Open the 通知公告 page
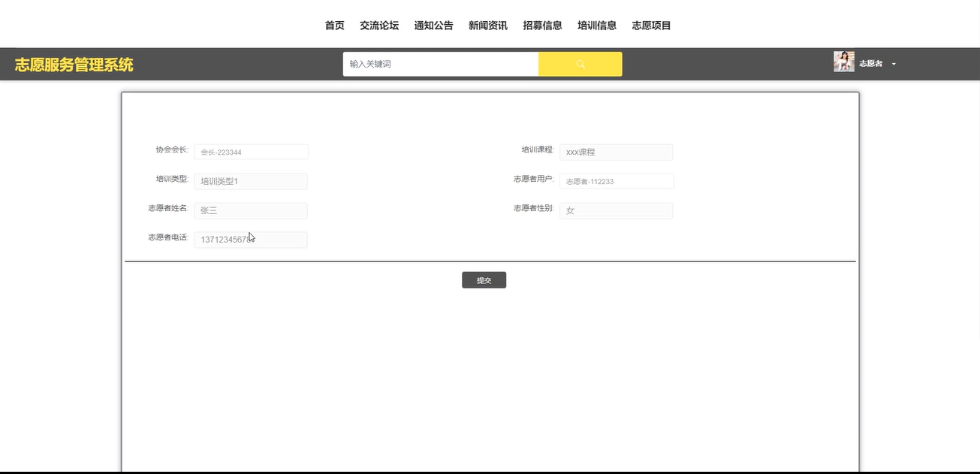Viewport: 980px width, 474px height. coord(433,26)
